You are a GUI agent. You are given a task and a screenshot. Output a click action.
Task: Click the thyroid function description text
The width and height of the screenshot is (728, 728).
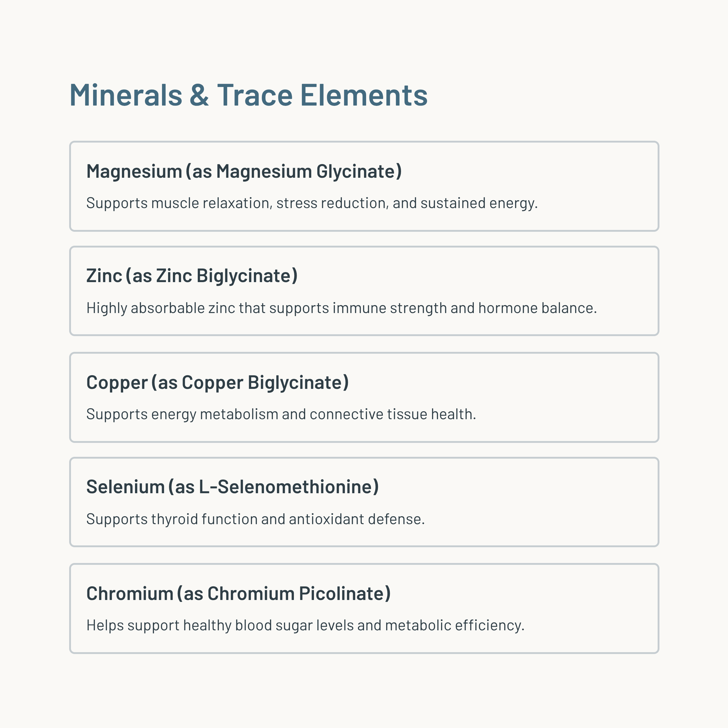coord(255,519)
